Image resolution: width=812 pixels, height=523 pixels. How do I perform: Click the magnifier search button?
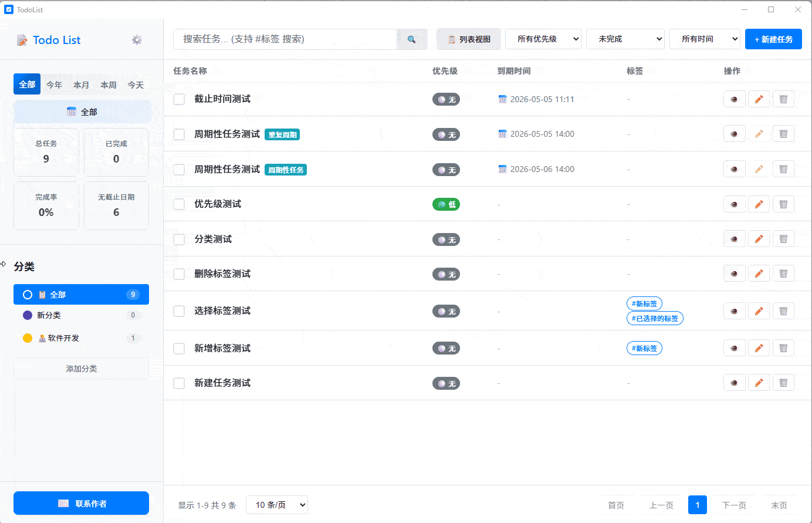(412, 39)
